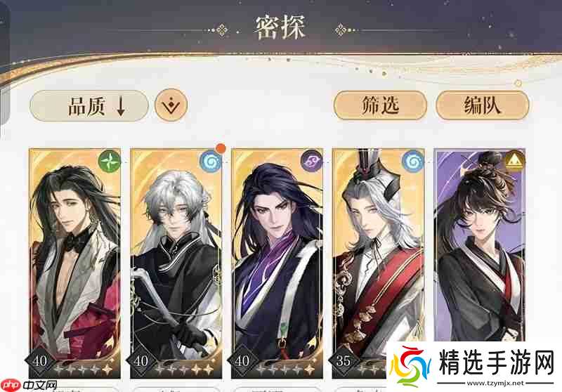The height and width of the screenshot is (392, 562).
Task: Open the first black-haired character card
Action: click(75, 263)
